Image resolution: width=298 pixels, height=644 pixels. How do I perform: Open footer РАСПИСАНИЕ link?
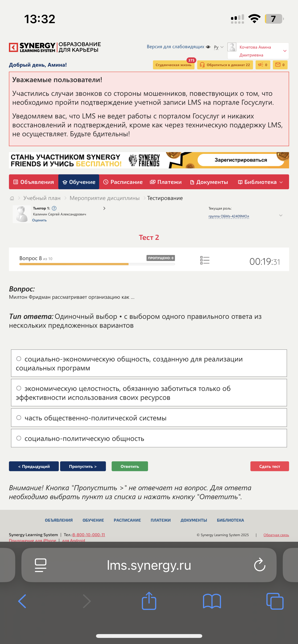pyautogui.click(x=127, y=520)
